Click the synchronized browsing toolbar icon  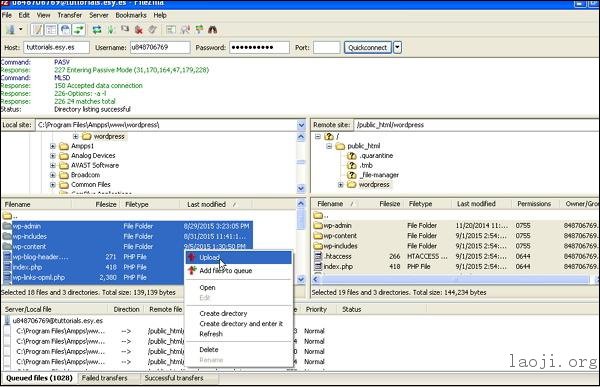[x=199, y=29]
